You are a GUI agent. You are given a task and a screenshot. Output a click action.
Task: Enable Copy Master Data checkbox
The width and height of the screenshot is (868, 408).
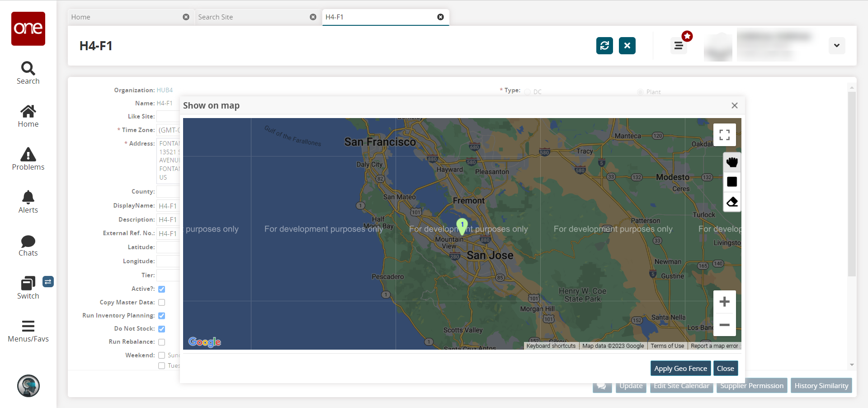pyautogui.click(x=161, y=302)
